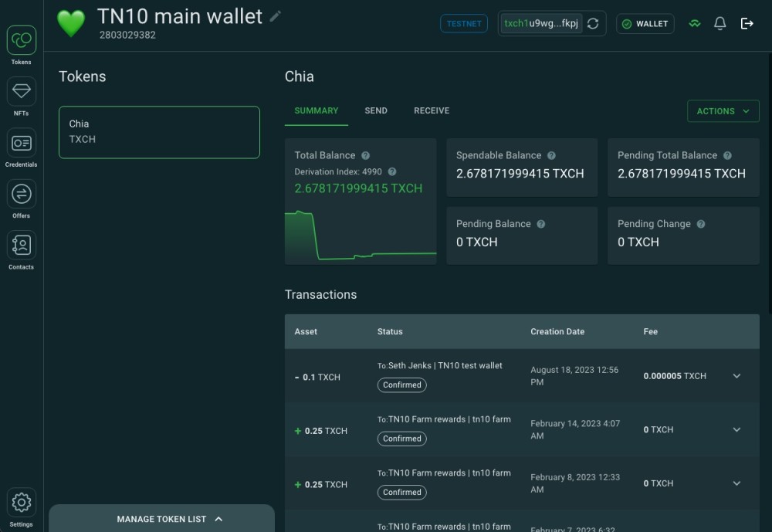Open the ACTIONS dropdown
The image size is (772, 532).
[723, 111]
